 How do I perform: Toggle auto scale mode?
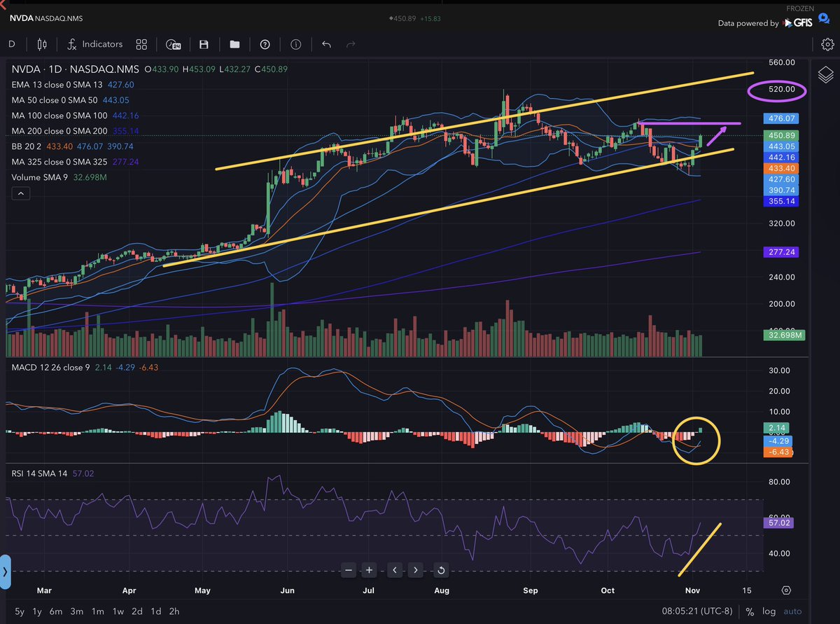coord(793,611)
